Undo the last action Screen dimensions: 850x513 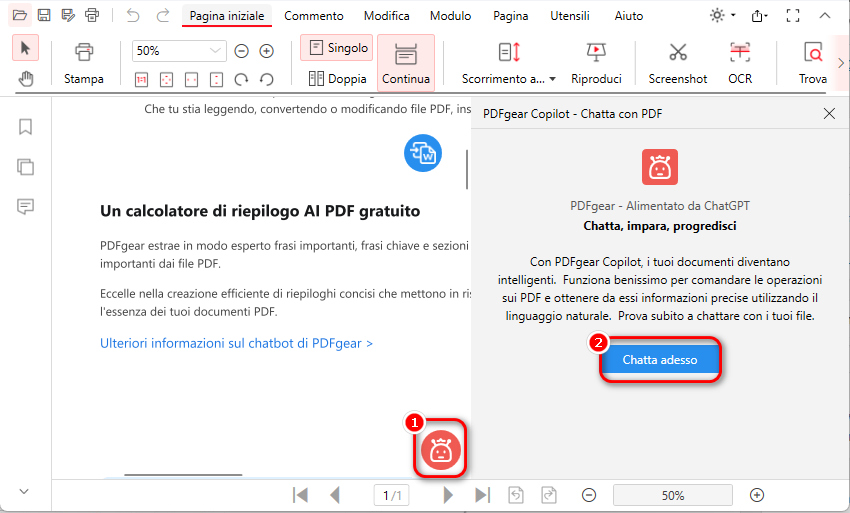pos(133,15)
